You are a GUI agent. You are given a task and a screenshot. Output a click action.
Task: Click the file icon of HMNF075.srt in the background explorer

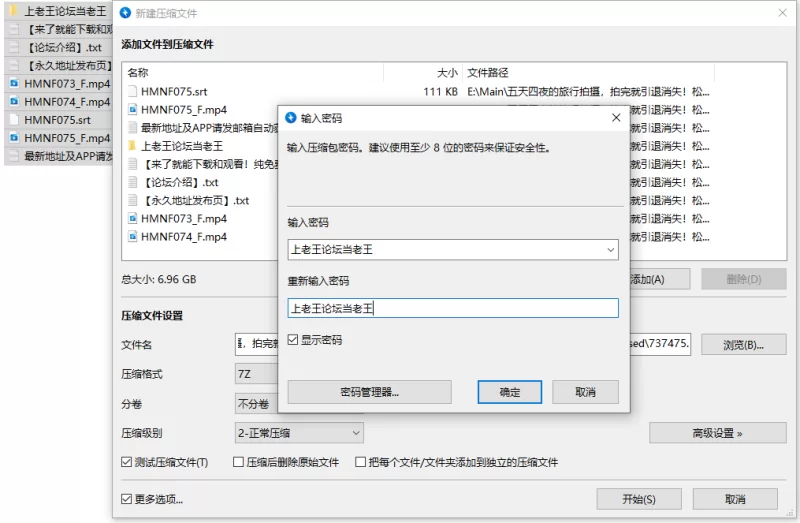click(x=14, y=120)
